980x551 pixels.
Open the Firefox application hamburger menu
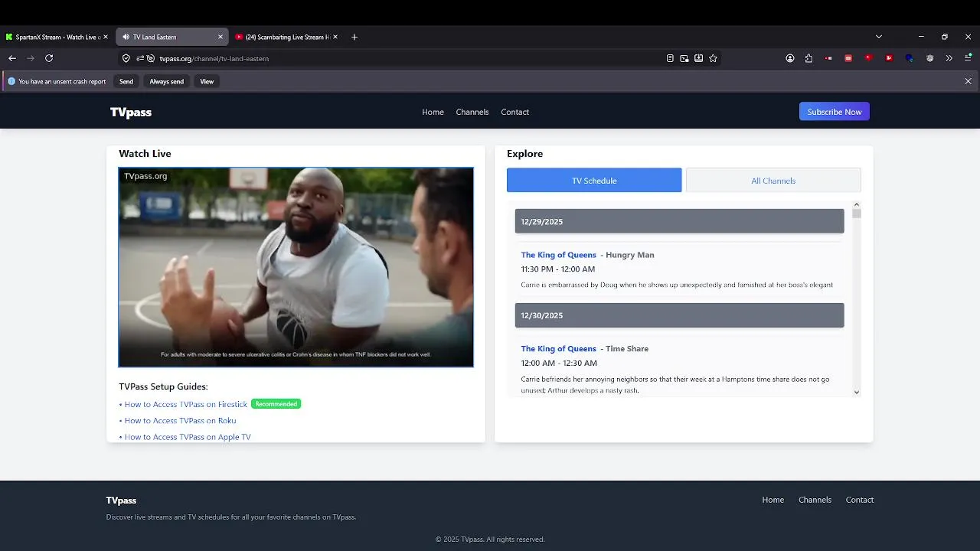[x=969, y=58]
